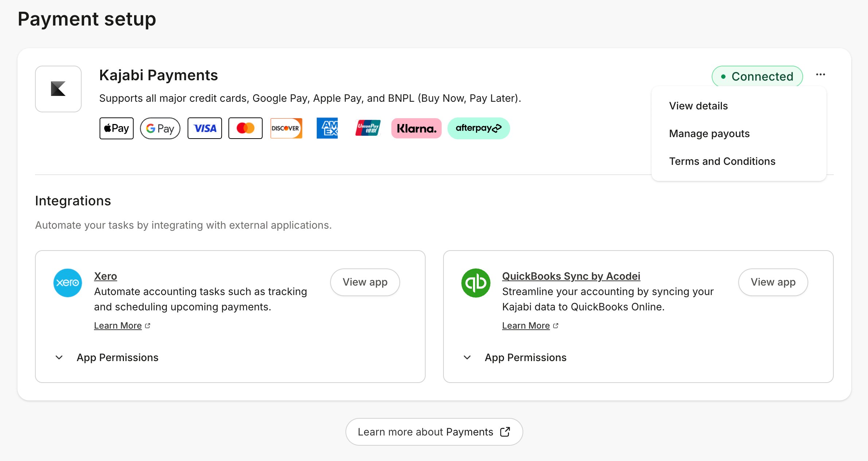Screen dimensions: 868x461
Task: Click the Discover card icon
Action: pyautogui.click(x=286, y=128)
